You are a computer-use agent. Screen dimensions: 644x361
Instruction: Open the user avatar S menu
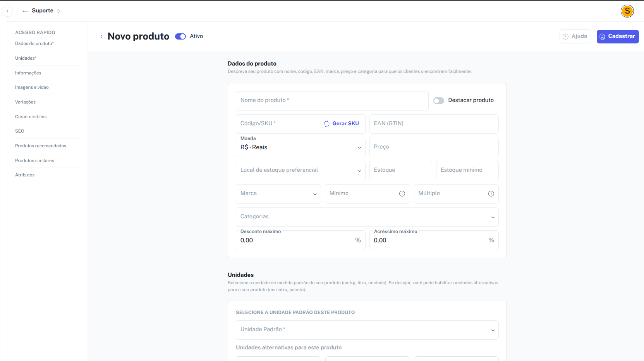click(627, 11)
